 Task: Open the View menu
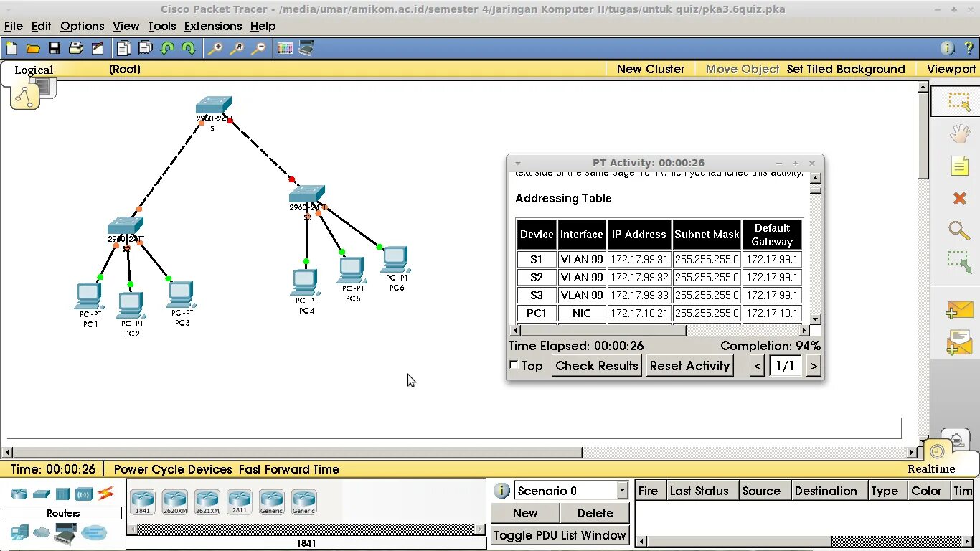tap(126, 26)
